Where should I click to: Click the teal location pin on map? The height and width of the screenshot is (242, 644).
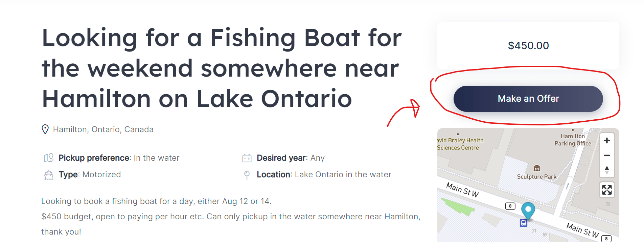tap(528, 210)
